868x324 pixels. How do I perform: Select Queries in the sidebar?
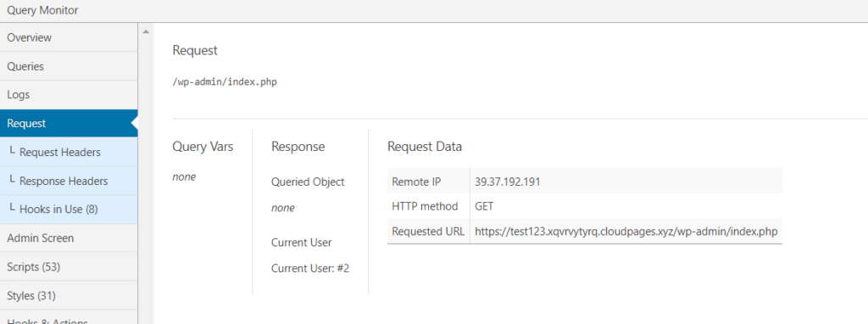tap(69, 66)
